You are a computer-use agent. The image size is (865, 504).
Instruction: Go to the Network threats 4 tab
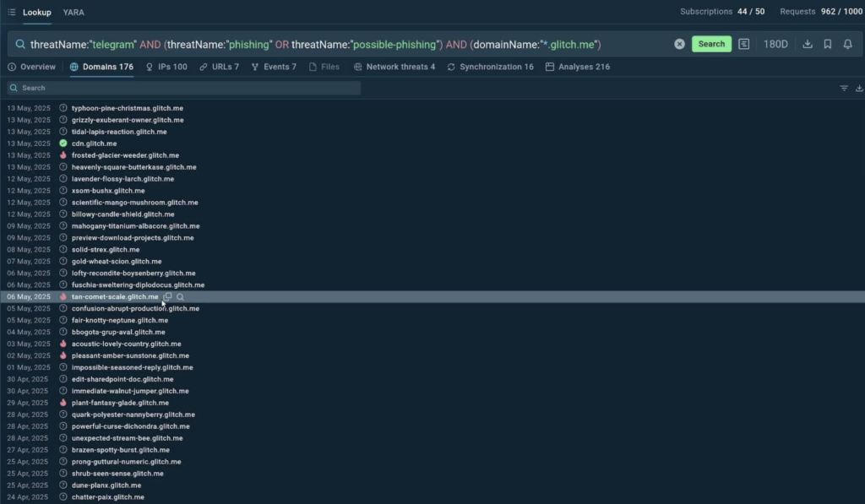click(x=394, y=67)
